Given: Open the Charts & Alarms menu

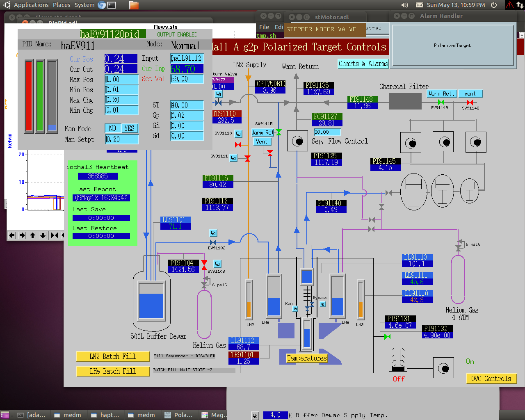Looking at the screenshot, I should coord(363,64).
